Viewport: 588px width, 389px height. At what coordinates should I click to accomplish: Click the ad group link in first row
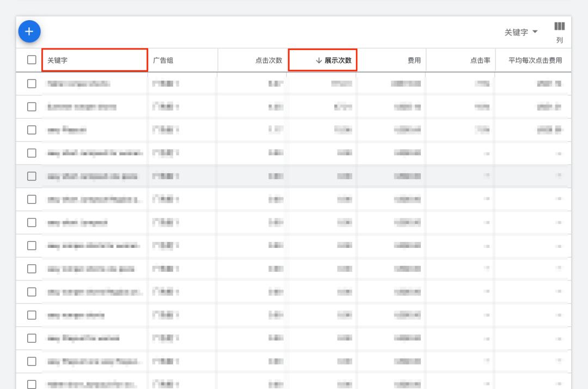166,84
